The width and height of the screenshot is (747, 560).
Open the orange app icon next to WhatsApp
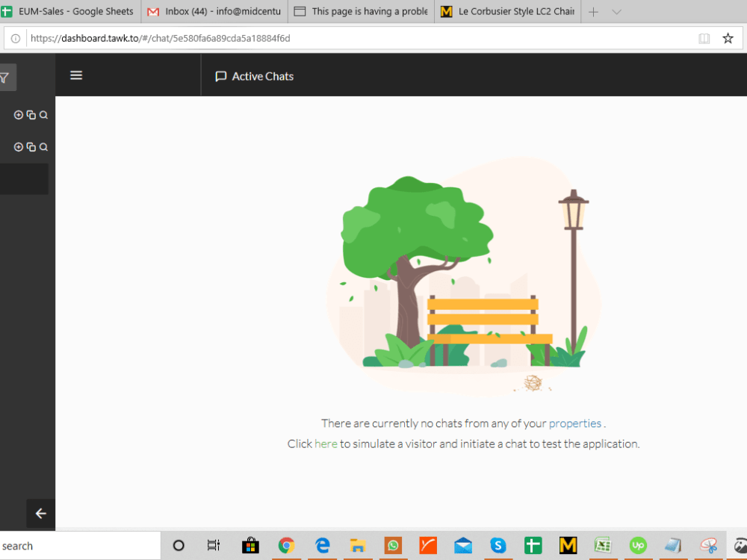[x=428, y=546]
